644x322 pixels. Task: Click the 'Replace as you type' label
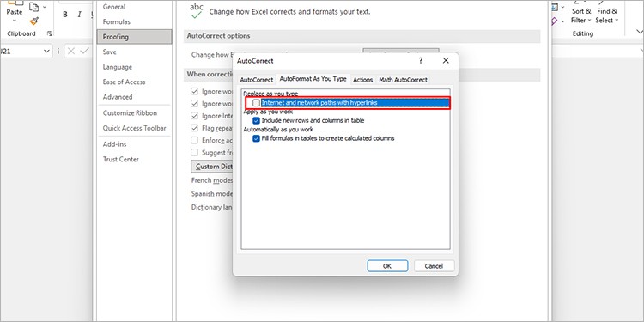click(270, 94)
